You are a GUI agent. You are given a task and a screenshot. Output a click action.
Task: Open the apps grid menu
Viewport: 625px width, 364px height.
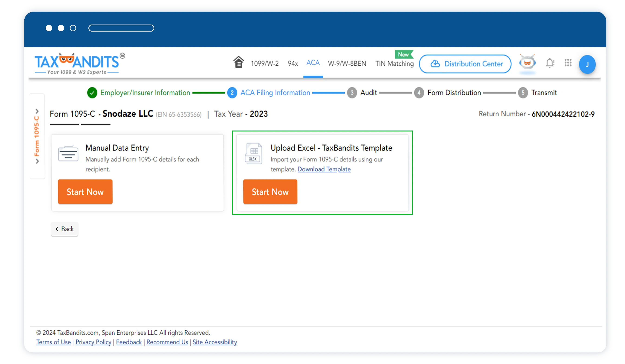click(x=568, y=63)
